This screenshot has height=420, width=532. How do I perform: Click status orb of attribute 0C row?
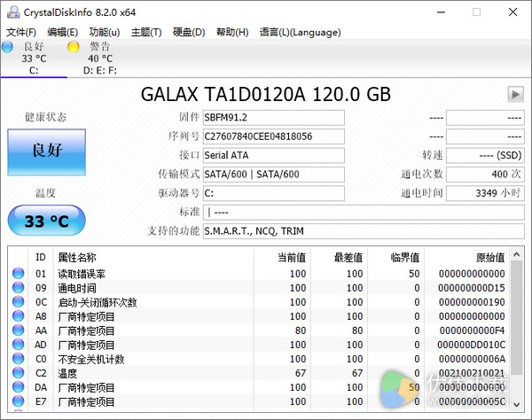[x=18, y=301]
